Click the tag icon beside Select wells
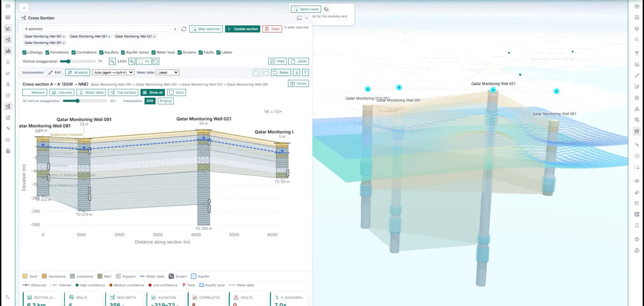 [x=326, y=9]
